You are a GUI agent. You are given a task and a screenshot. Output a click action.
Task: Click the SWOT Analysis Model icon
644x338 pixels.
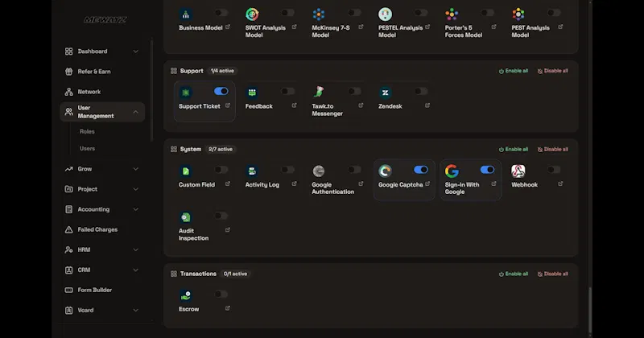(x=252, y=14)
